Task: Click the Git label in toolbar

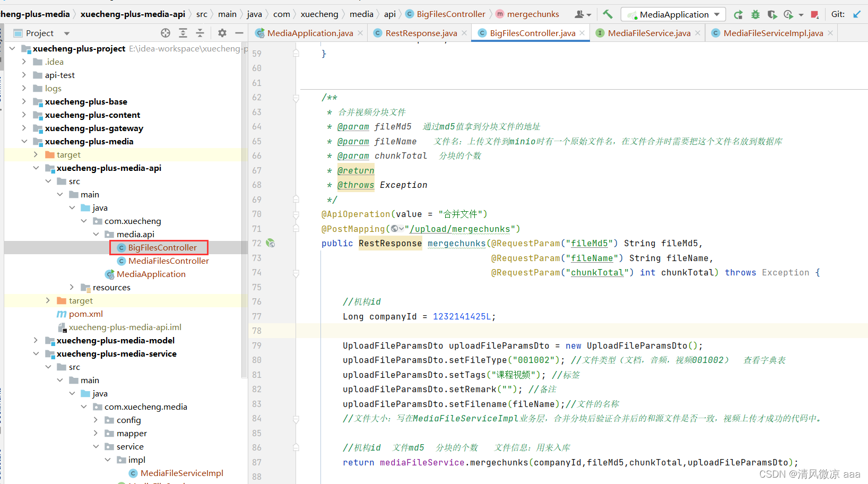Action: click(838, 14)
